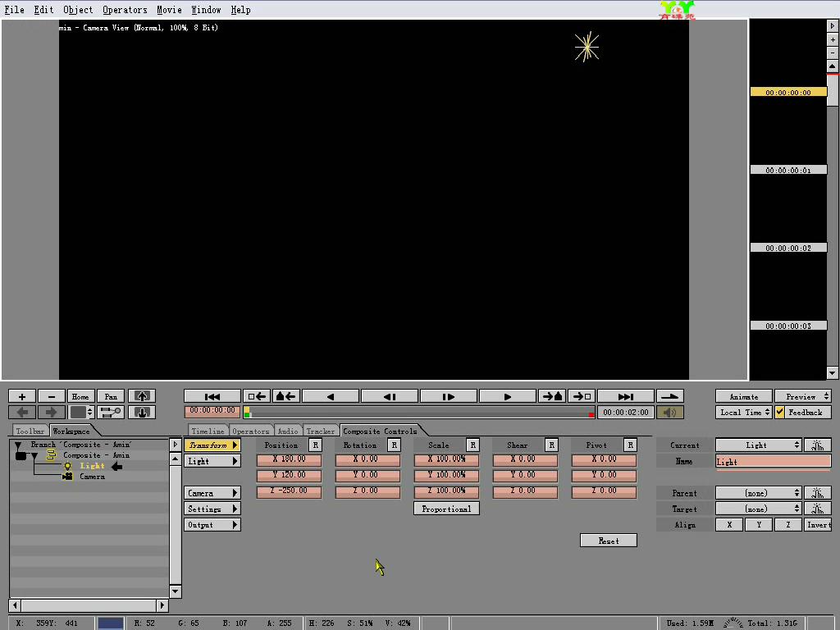Toggle Proportional scaling

[x=446, y=509]
